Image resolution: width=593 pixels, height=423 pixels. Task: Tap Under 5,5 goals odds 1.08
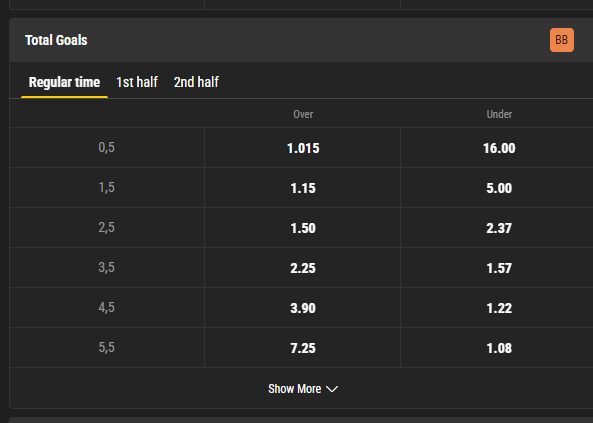point(499,348)
